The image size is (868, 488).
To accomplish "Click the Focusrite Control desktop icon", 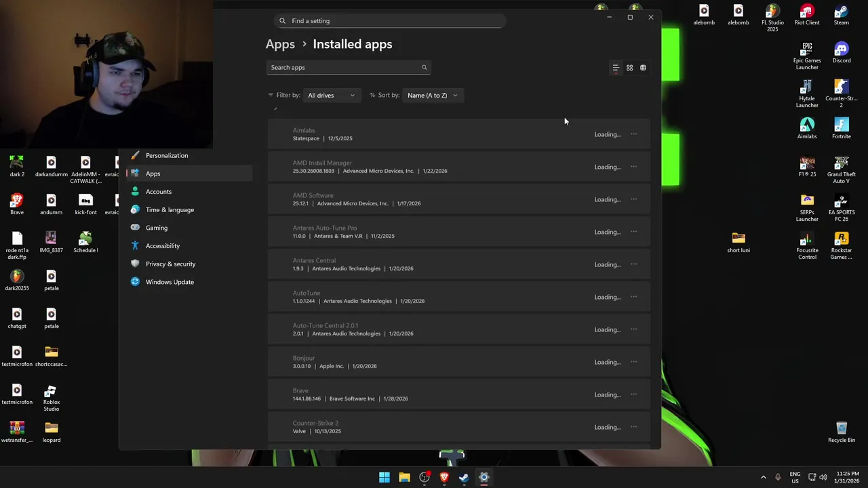I will pyautogui.click(x=807, y=246).
